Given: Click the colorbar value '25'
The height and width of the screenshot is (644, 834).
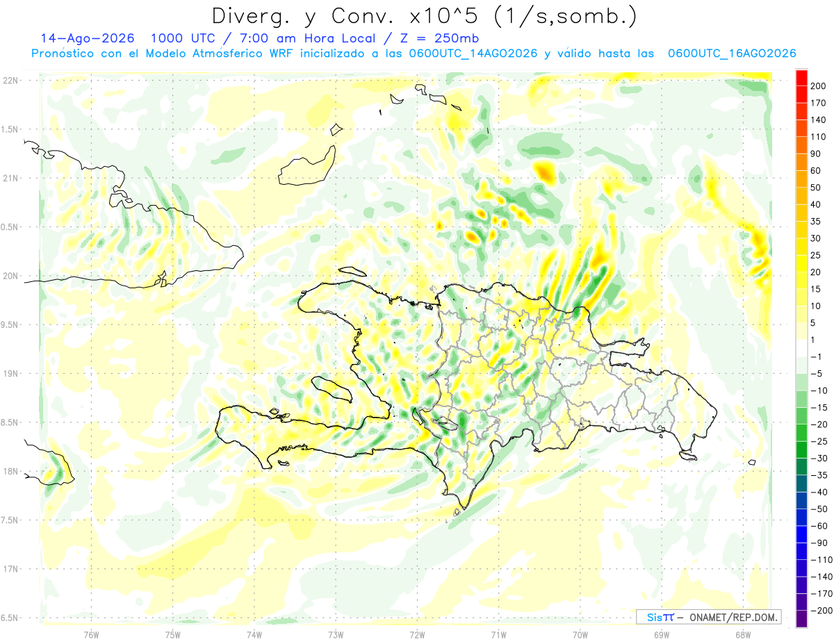Looking at the screenshot, I should tap(816, 256).
